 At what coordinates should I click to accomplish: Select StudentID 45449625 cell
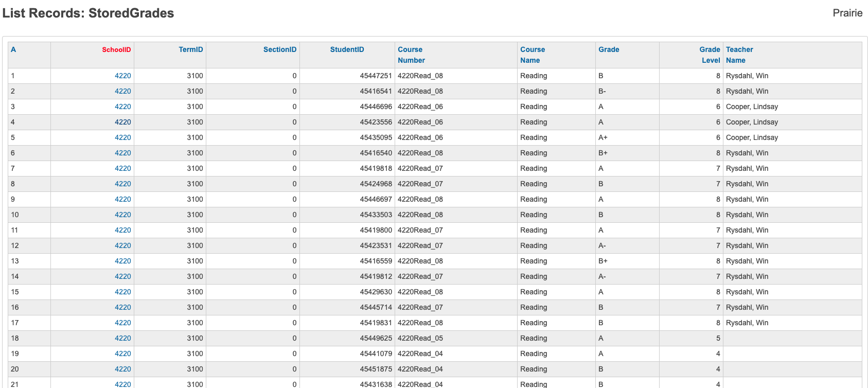pyautogui.click(x=347, y=338)
